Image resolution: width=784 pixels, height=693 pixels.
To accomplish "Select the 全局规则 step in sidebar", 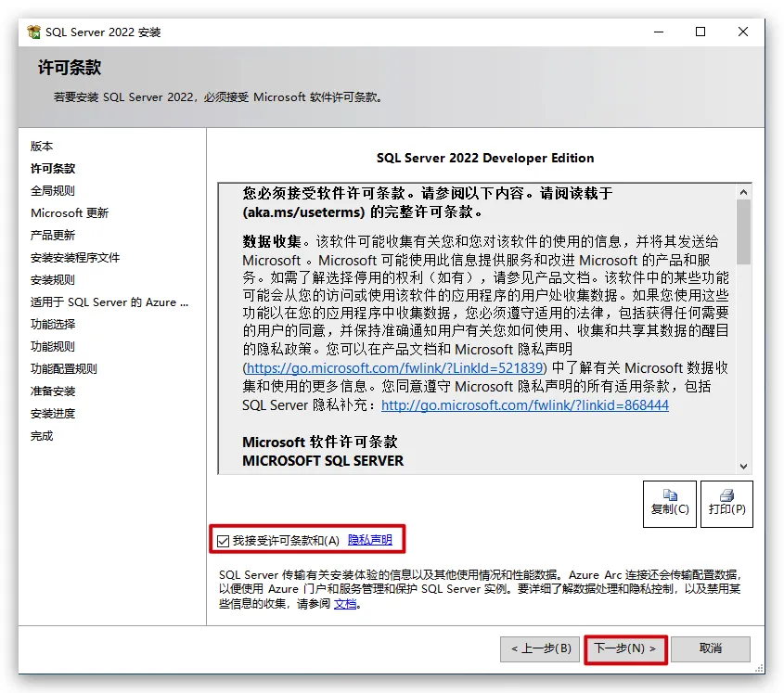I will 53,190.
